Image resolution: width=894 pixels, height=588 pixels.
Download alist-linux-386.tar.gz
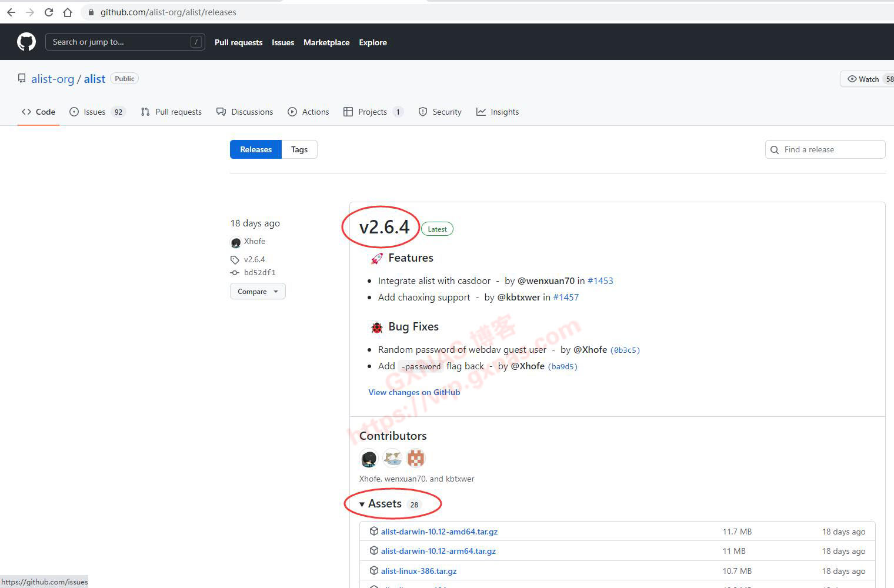pos(418,571)
